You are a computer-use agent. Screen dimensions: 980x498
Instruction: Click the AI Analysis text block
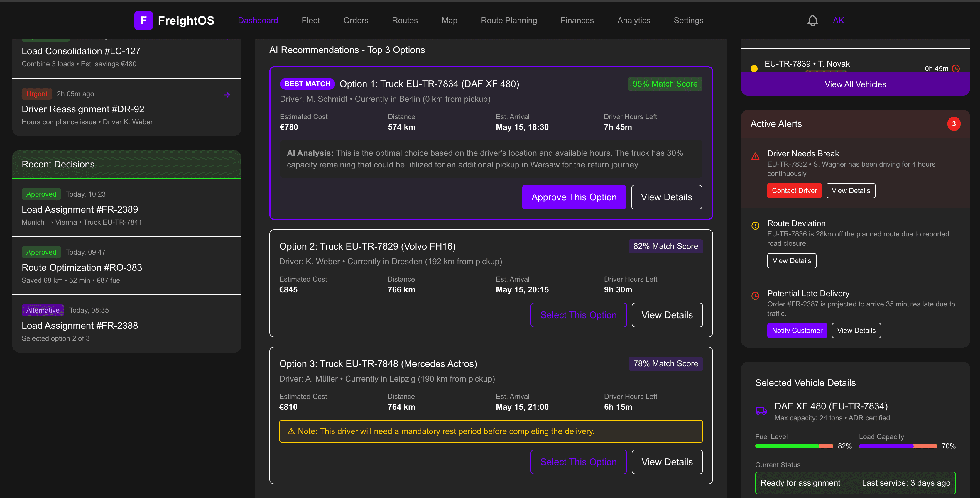click(x=491, y=159)
